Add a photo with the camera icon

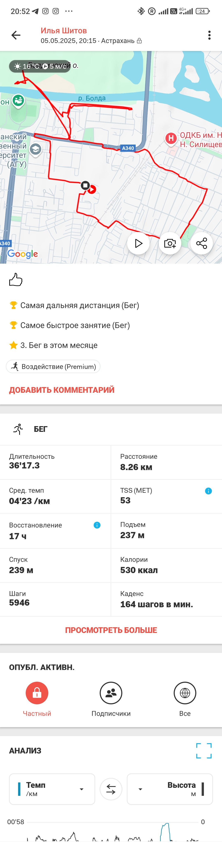[170, 243]
